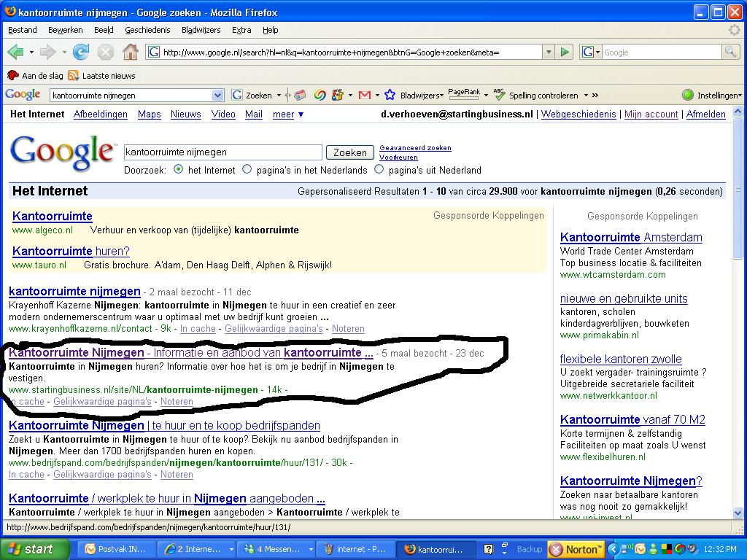Click the help question mark icon in taskbar

point(488,550)
